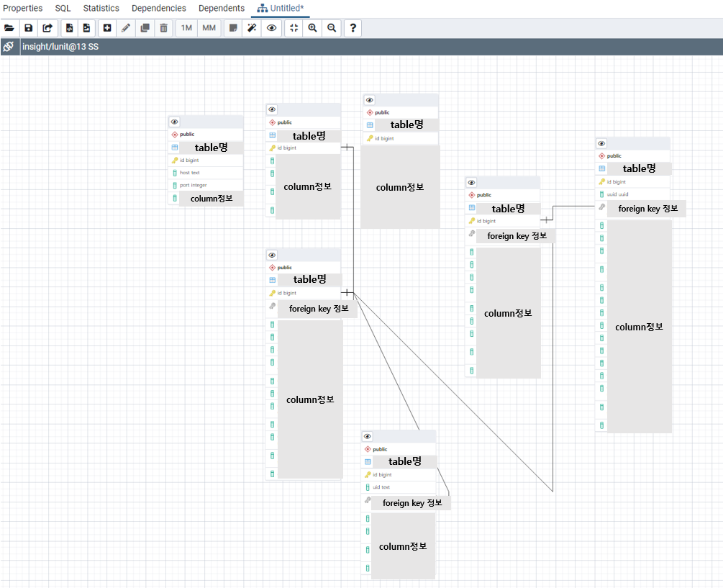Open the Help button

[352, 27]
